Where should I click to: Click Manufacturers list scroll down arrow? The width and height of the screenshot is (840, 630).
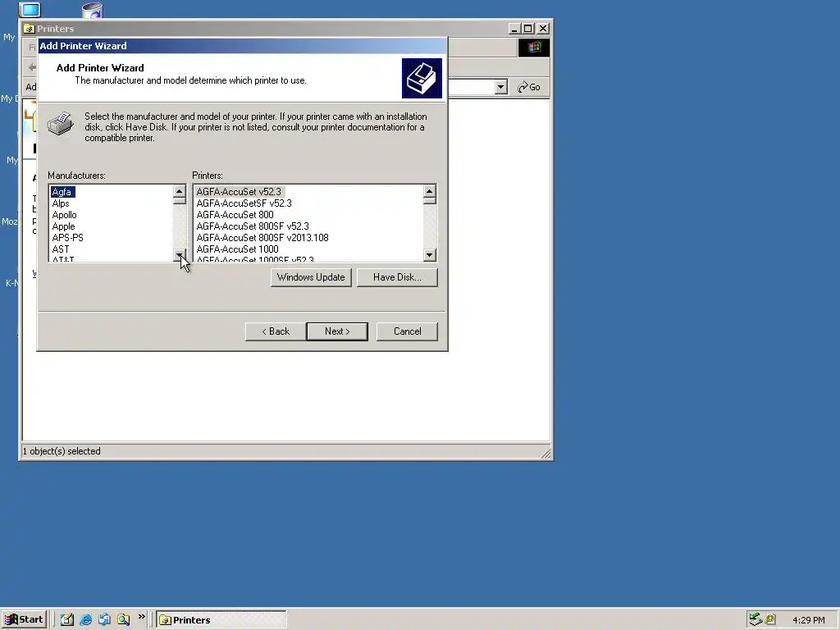[x=180, y=255]
